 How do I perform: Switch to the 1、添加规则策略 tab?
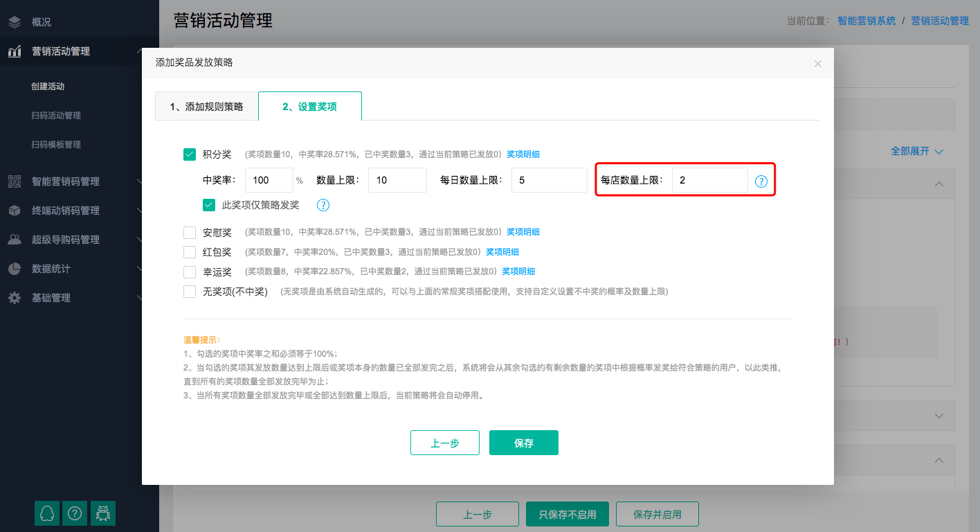point(207,107)
